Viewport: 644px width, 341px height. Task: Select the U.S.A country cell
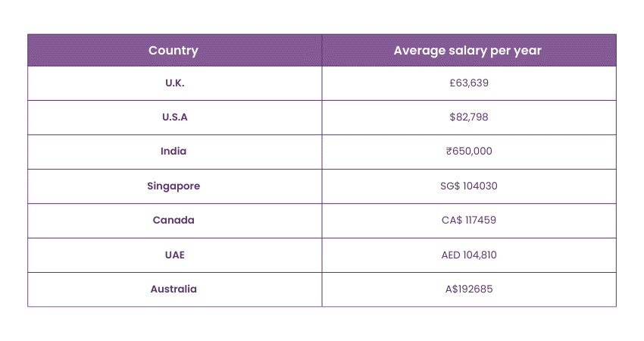tap(174, 117)
